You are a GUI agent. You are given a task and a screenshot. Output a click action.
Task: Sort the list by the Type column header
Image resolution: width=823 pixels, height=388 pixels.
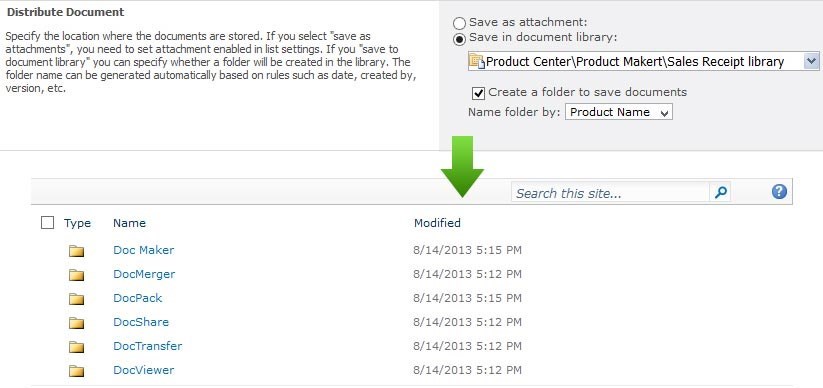77,224
